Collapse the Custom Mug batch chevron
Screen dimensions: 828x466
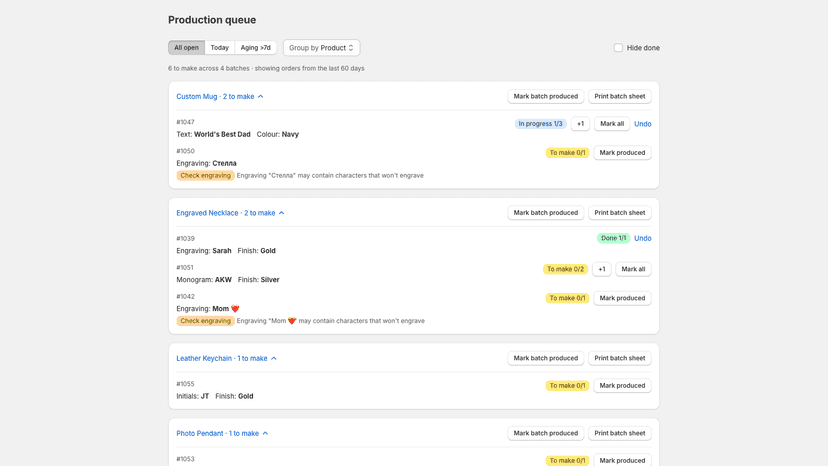(x=260, y=97)
